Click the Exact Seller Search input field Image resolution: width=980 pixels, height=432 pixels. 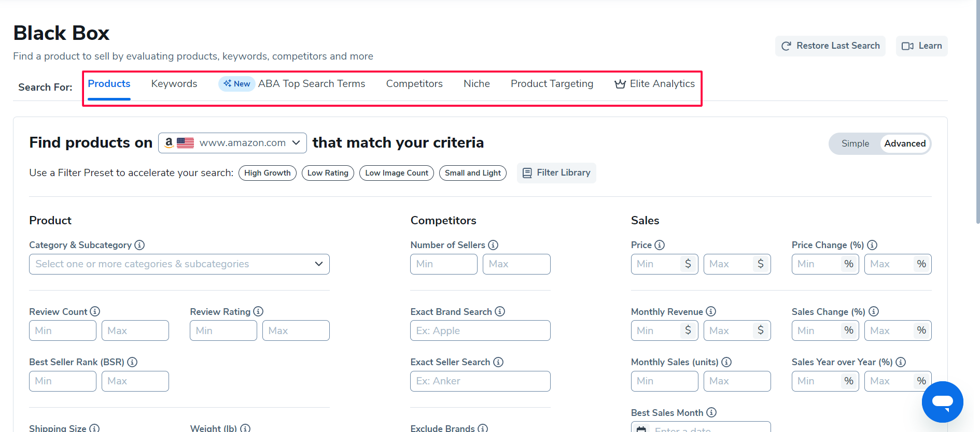(x=480, y=381)
